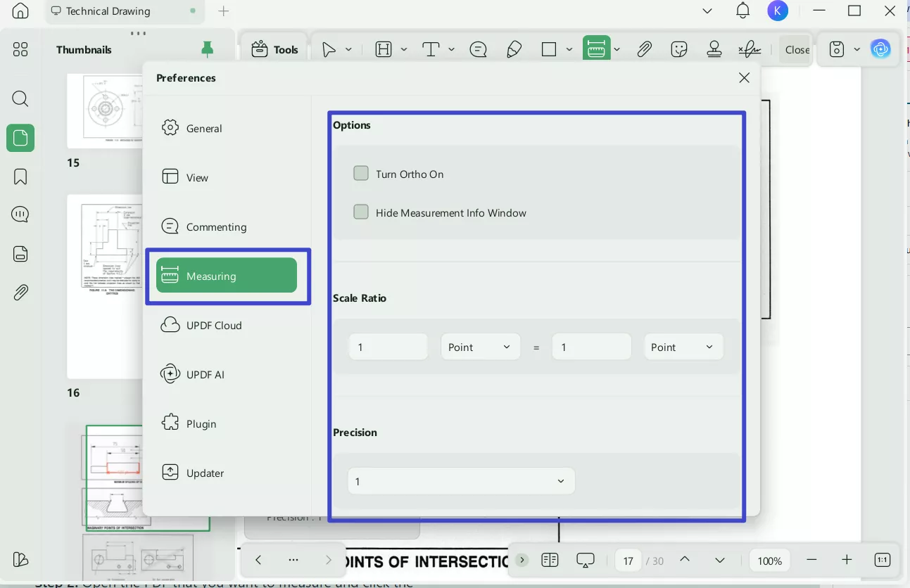Viewport: 910px width, 588px height.
Task: Click the Close button in the toolbar
Action: tap(797, 49)
